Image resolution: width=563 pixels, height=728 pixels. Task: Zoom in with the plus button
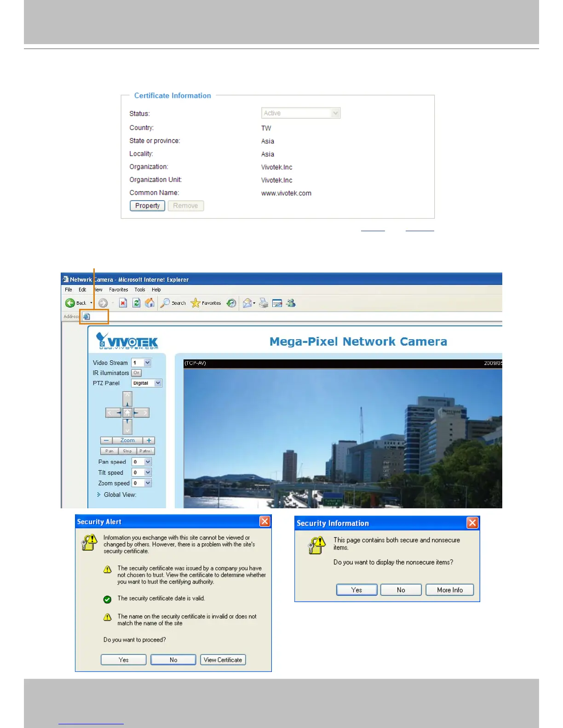[149, 440]
